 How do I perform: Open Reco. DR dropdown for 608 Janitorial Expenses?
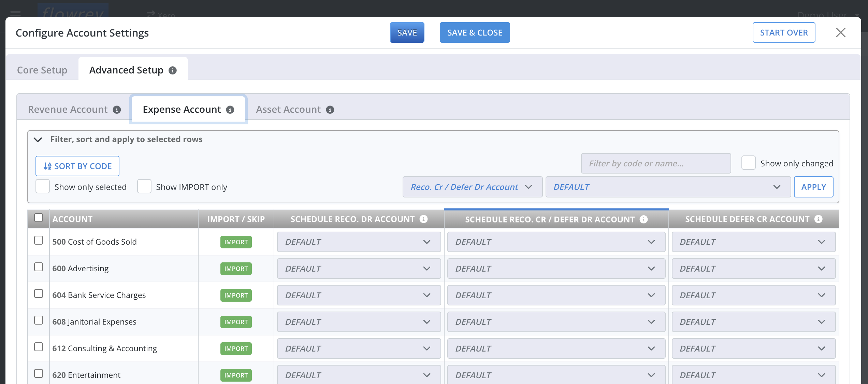[x=359, y=322]
